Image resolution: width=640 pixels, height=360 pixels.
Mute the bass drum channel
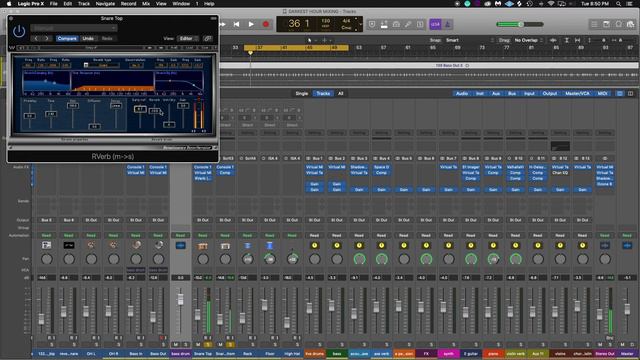coord(176,344)
